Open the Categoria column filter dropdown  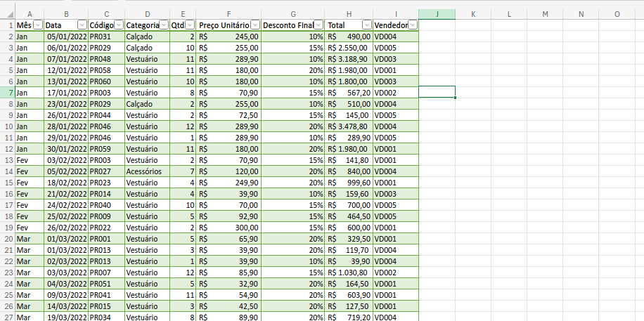164,25
